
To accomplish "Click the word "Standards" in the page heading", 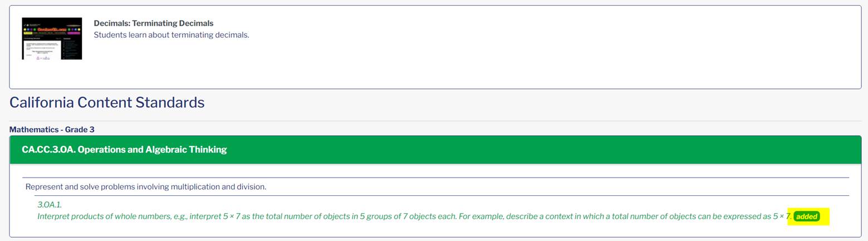I will click(x=170, y=102).
